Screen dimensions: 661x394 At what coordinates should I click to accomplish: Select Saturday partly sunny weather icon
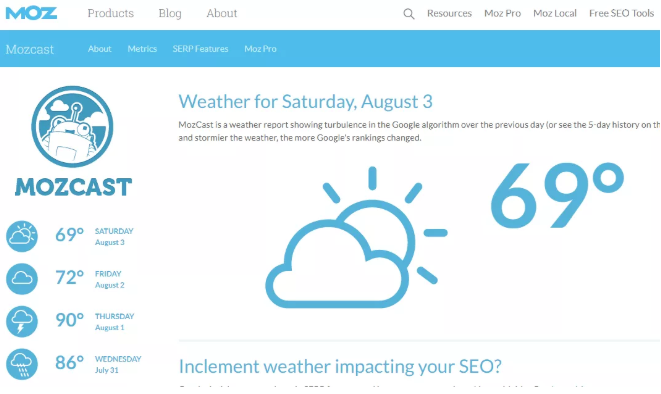(22, 236)
